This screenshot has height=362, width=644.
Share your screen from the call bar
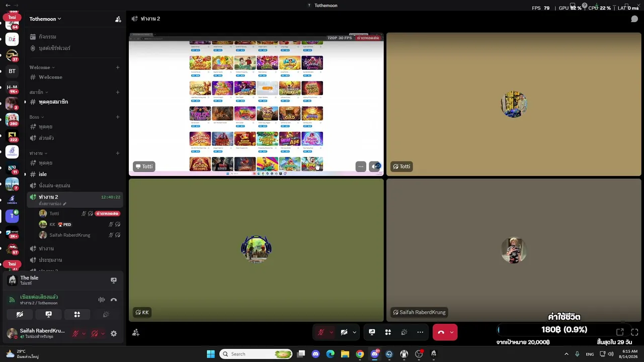(372, 332)
